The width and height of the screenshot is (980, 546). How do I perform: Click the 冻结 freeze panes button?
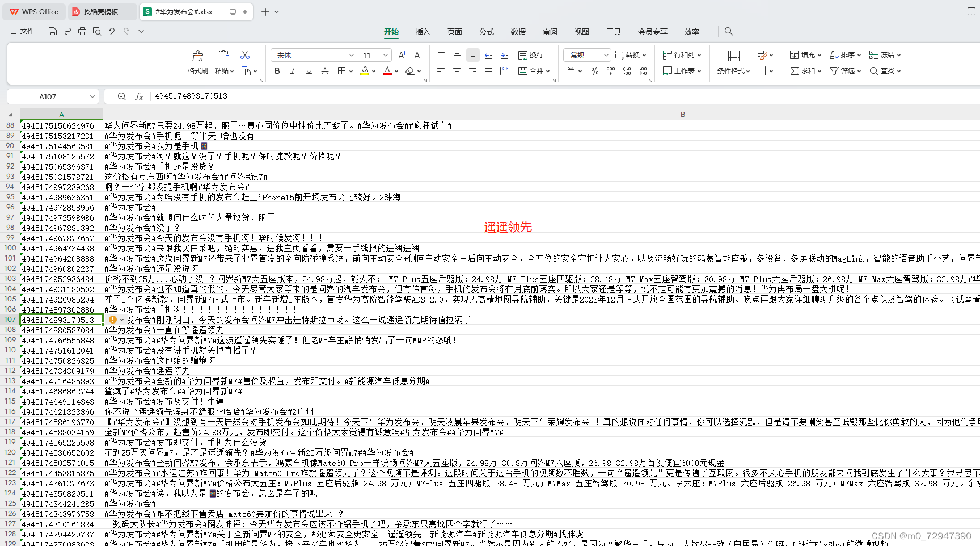coord(885,55)
